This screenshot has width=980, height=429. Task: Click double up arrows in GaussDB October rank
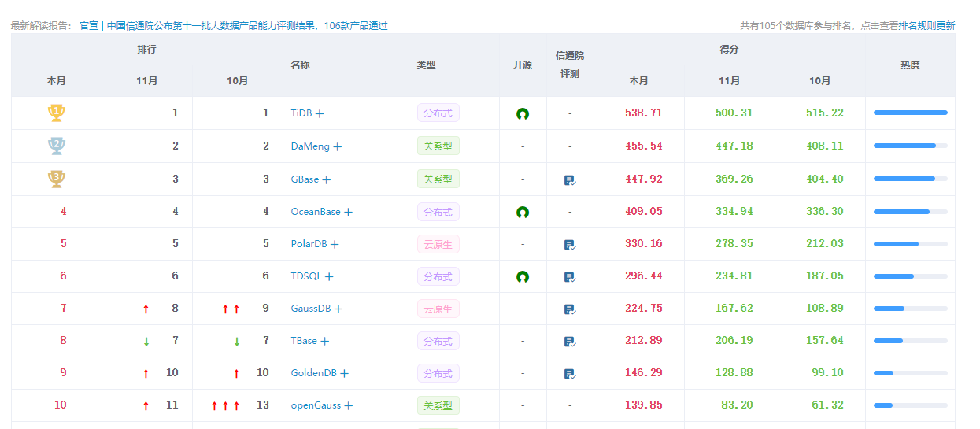pyautogui.click(x=231, y=309)
